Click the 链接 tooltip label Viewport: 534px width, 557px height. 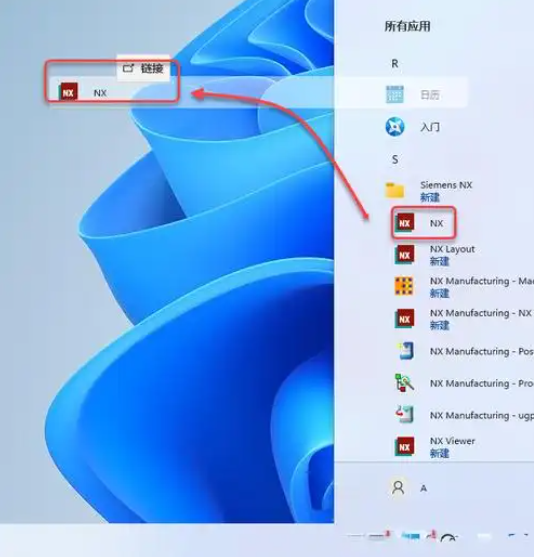pos(152,68)
